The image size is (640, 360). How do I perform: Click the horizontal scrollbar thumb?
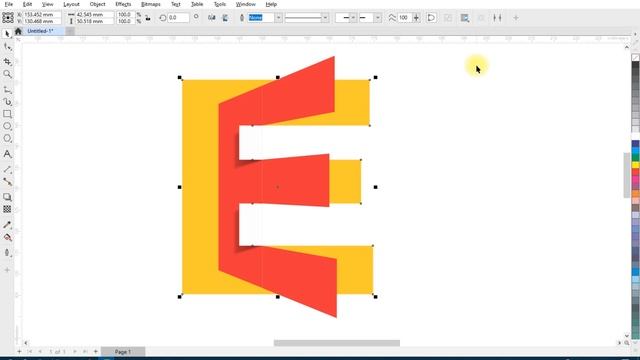tap(337, 343)
